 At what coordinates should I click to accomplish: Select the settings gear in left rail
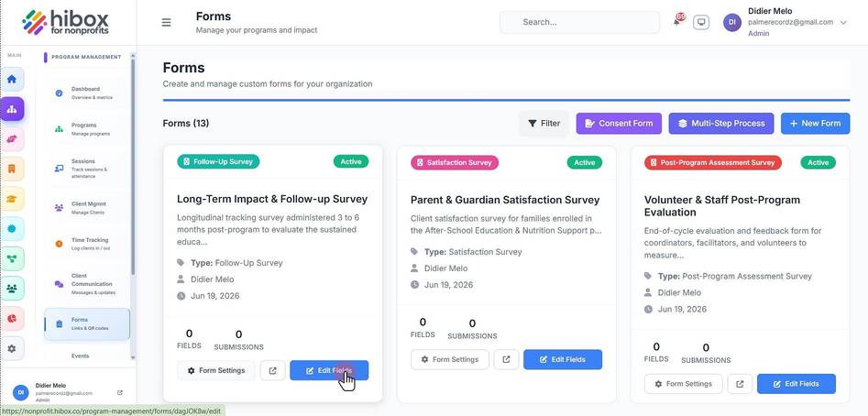tap(12, 348)
